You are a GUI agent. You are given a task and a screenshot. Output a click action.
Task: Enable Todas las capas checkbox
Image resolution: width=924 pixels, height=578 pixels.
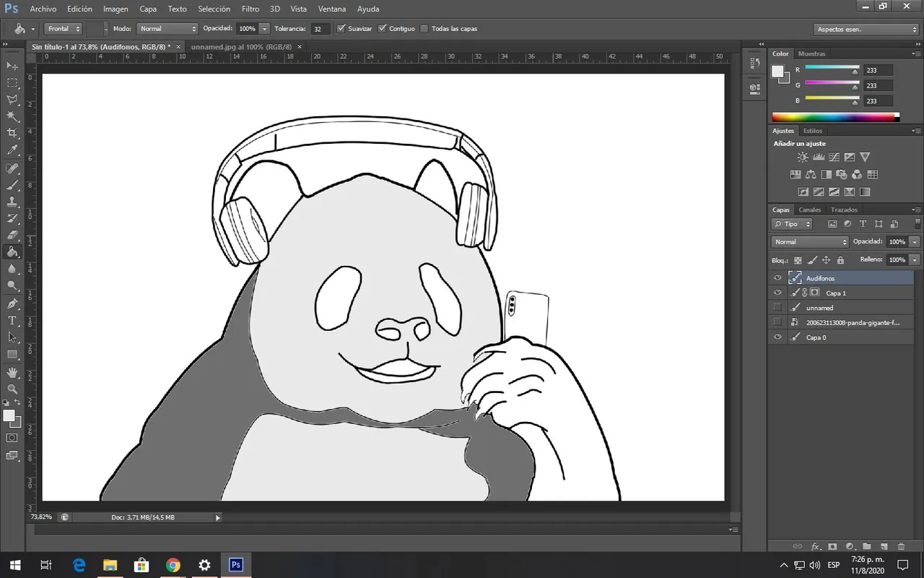point(424,28)
